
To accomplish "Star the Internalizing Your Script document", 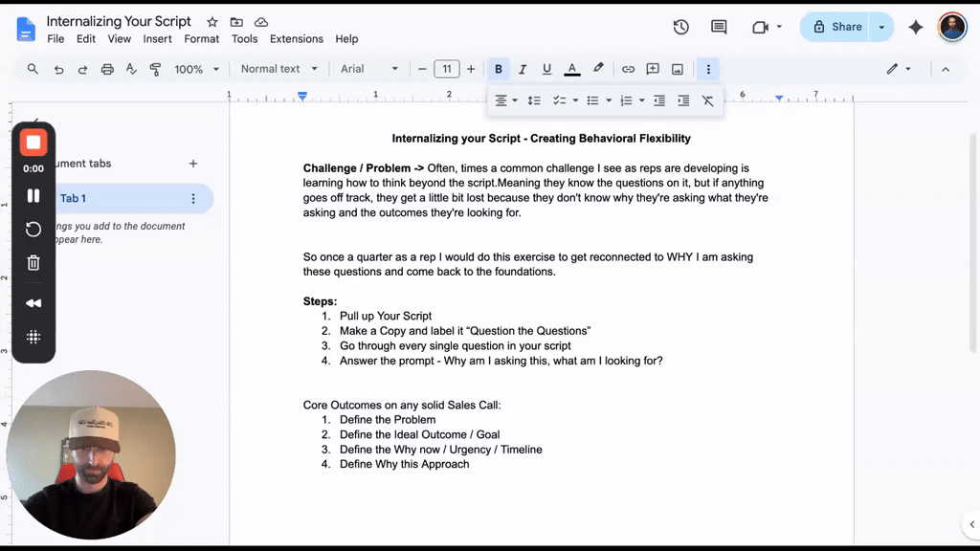I will (x=212, y=23).
